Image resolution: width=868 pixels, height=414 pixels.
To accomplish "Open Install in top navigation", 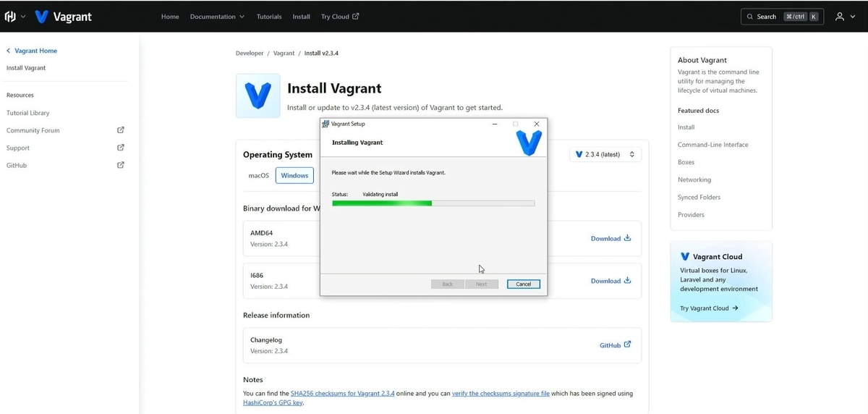I will click(302, 17).
